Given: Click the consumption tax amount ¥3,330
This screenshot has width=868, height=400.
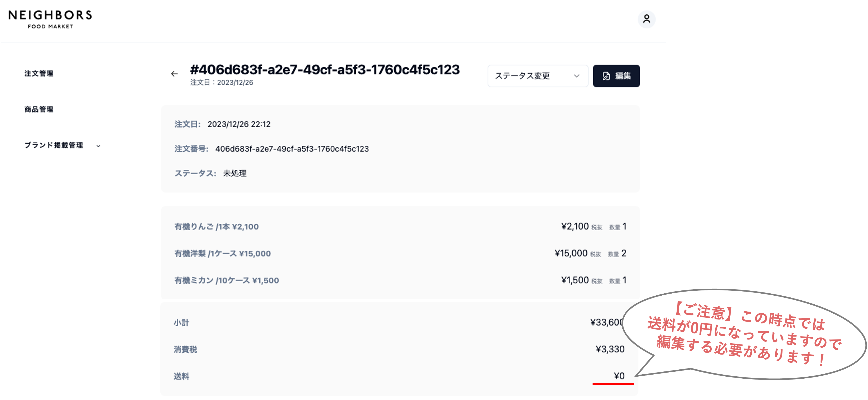Looking at the screenshot, I should pyautogui.click(x=610, y=349).
